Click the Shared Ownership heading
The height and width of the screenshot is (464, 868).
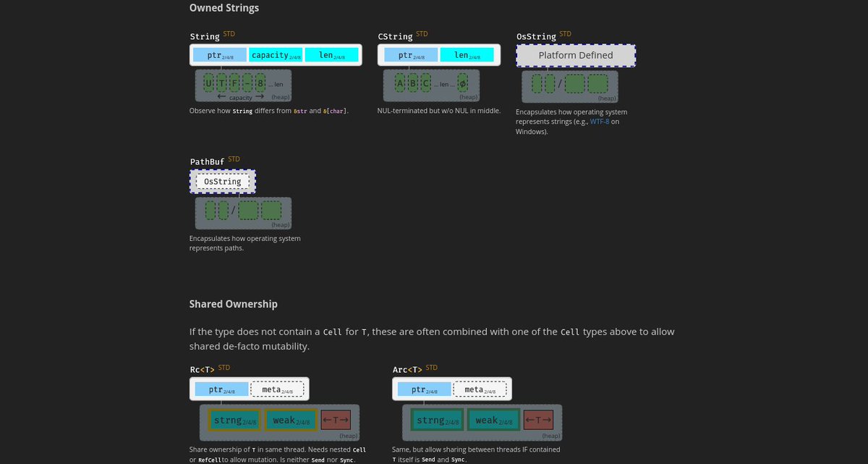tap(233, 304)
